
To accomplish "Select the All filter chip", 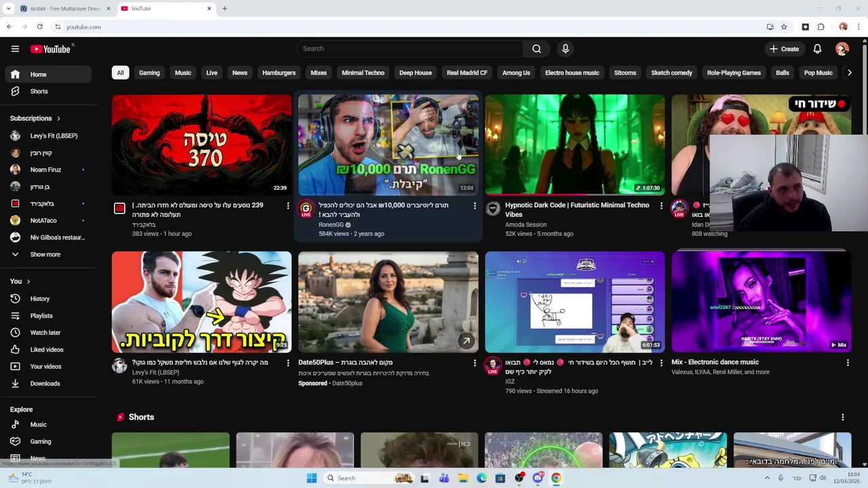I will (120, 73).
